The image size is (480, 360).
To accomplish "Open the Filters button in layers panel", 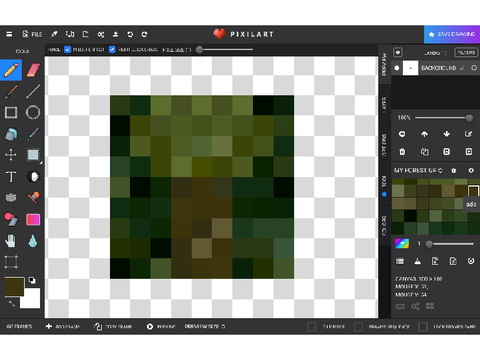I will (466, 52).
